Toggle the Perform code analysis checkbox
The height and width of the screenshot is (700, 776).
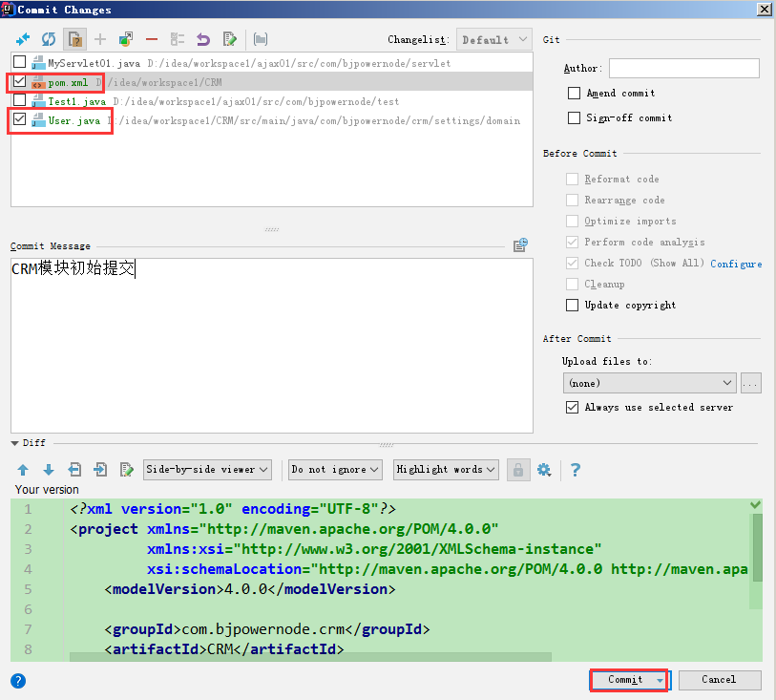(x=572, y=242)
